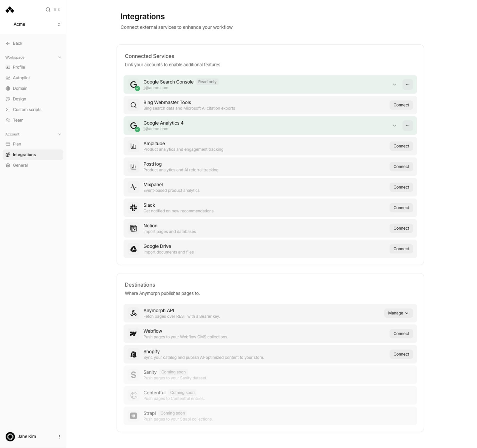Connect PostHog
Screen dimensions: 477x448
point(401,167)
